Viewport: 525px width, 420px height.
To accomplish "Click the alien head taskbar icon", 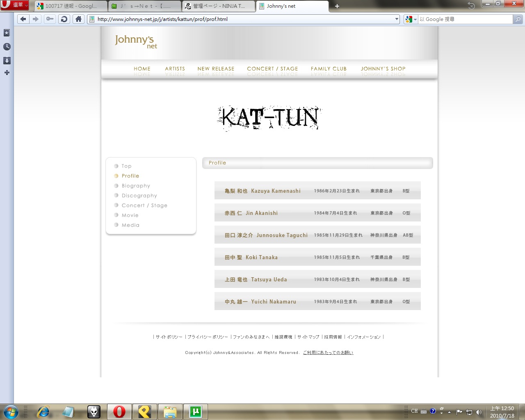I will pos(94,411).
